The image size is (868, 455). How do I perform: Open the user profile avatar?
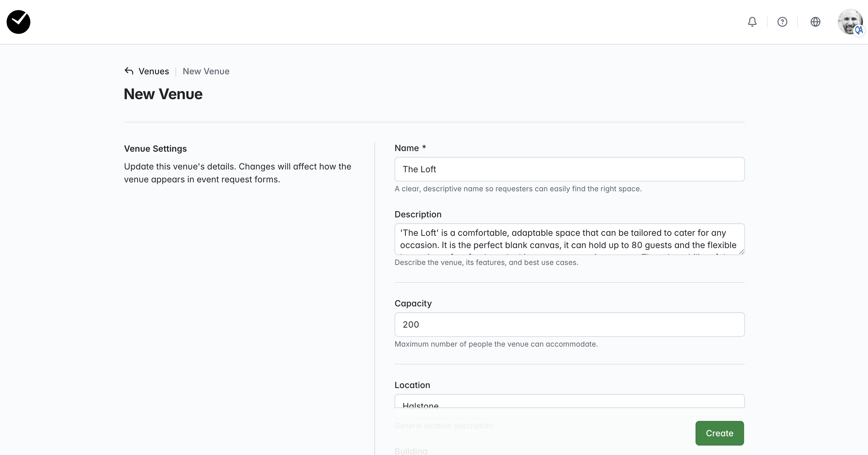[x=850, y=22]
